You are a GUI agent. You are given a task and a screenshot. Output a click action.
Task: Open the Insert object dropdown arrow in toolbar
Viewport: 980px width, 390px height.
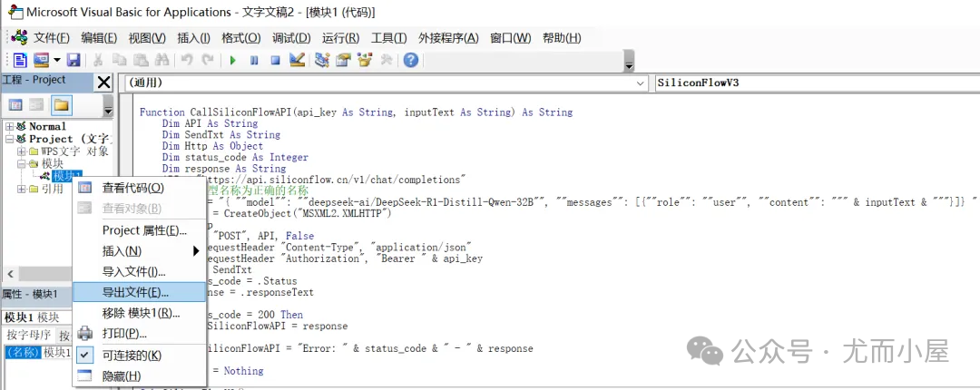57,60
